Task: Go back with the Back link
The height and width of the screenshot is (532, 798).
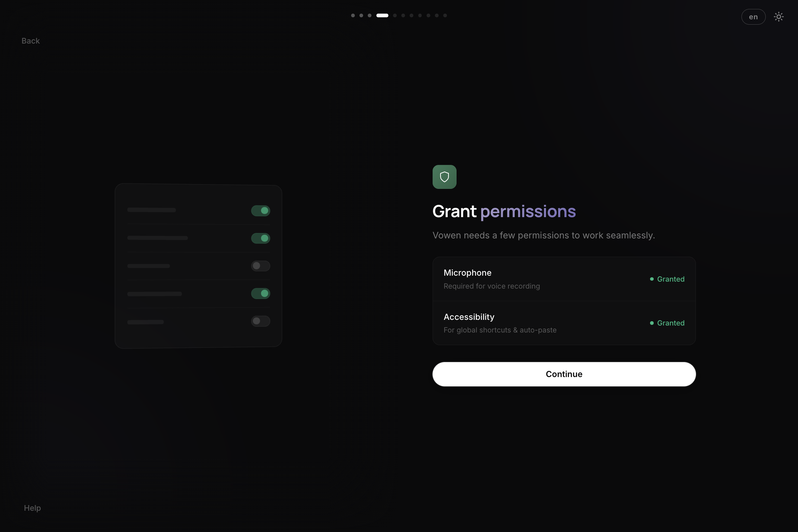Action: pos(31,41)
